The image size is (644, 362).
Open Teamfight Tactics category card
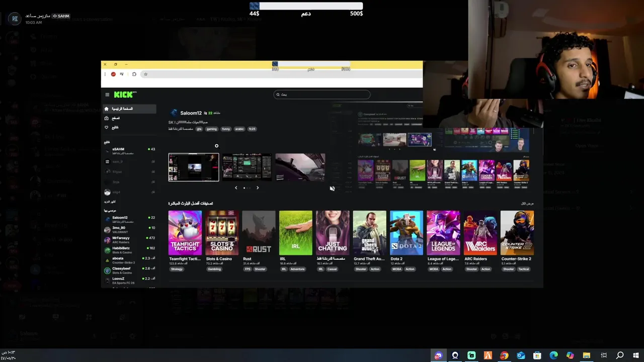pyautogui.click(x=185, y=233)
